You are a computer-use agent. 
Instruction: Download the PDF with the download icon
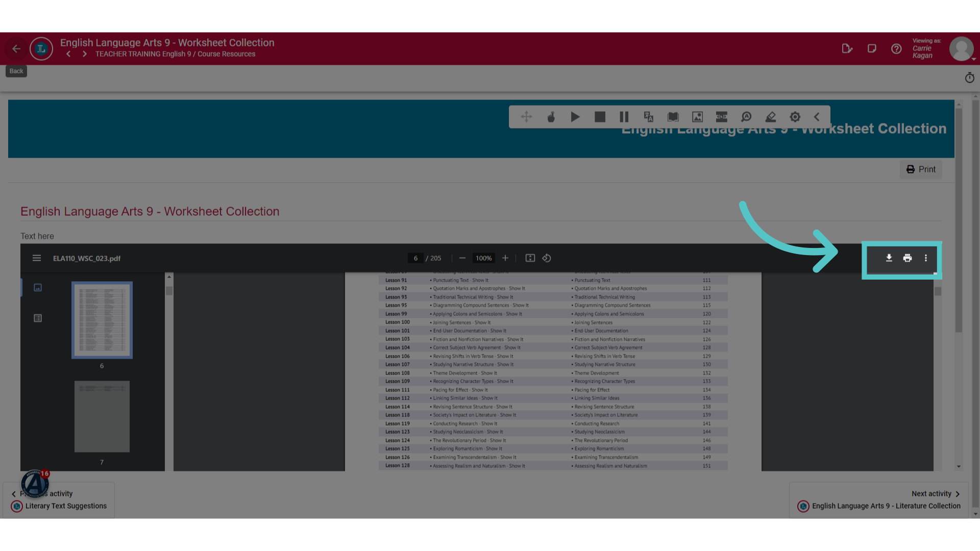(x=889, y=258)
